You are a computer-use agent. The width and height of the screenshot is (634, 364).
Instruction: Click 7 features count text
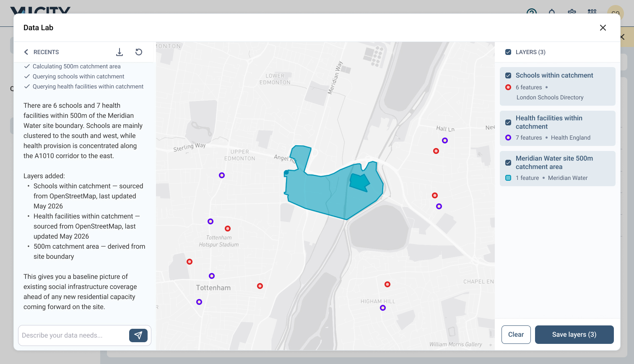click(x=529, y=138)
